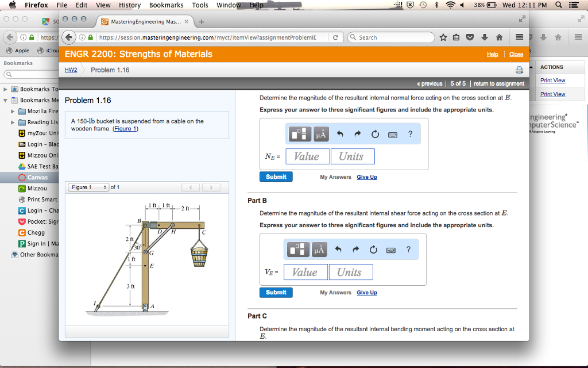Select Figure 1 dropdown
588x368 pixels.
point(88,187)
